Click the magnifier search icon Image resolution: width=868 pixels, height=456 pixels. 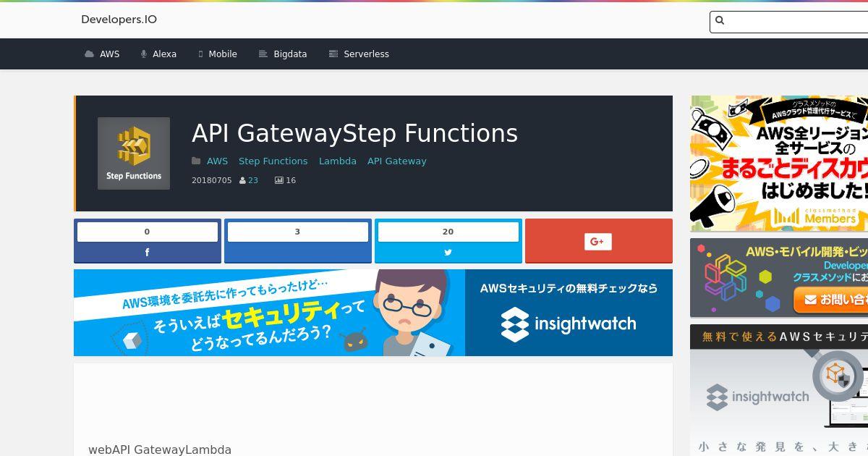click(720, 21)
